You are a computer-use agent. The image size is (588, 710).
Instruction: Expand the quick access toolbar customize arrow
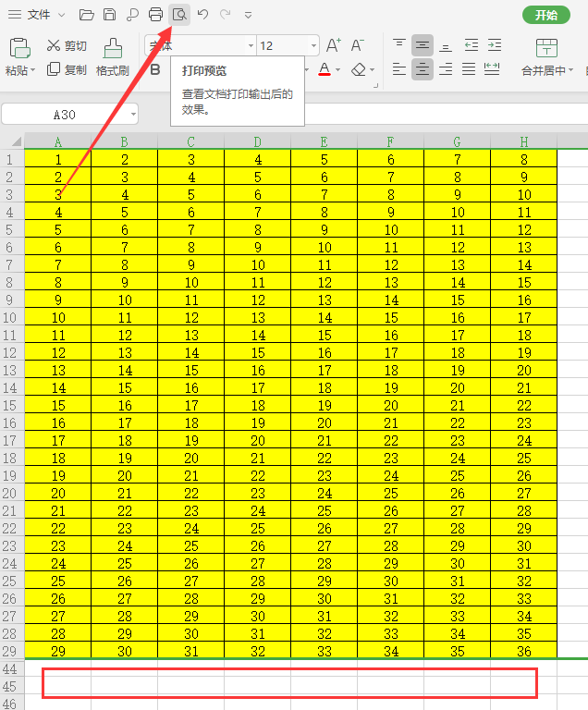[x=248, y=16]
